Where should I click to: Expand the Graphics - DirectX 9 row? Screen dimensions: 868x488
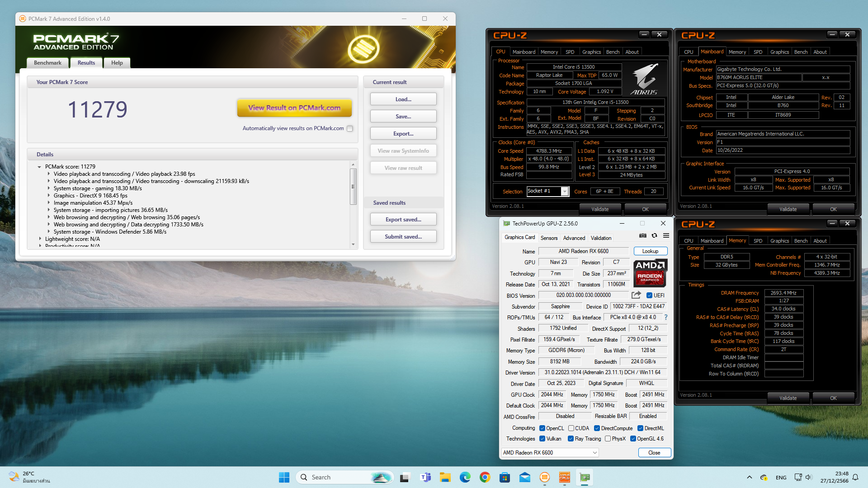click(49, 196)
